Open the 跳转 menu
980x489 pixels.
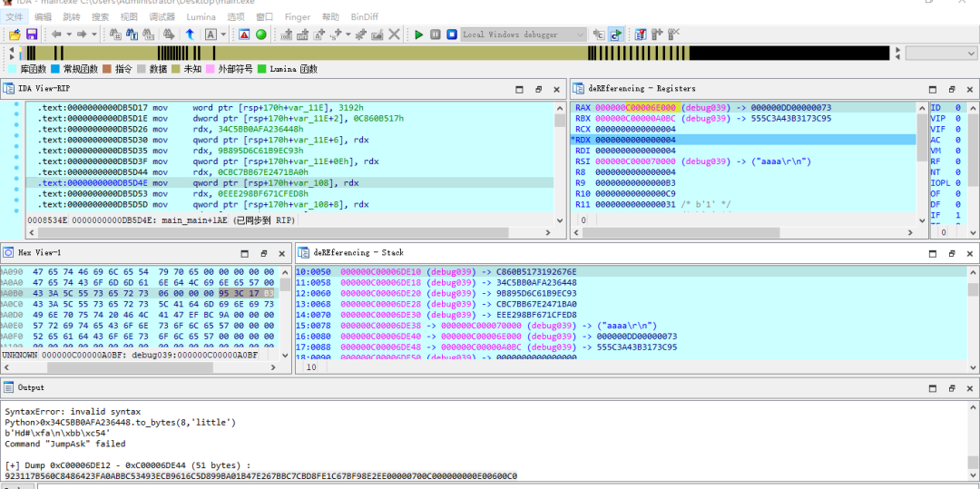(x=72, y=17)
